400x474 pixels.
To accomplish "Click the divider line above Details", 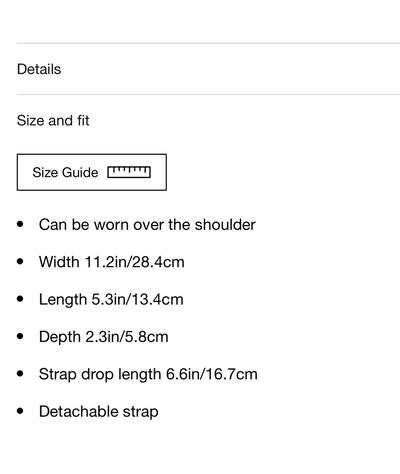I will 208,43.
